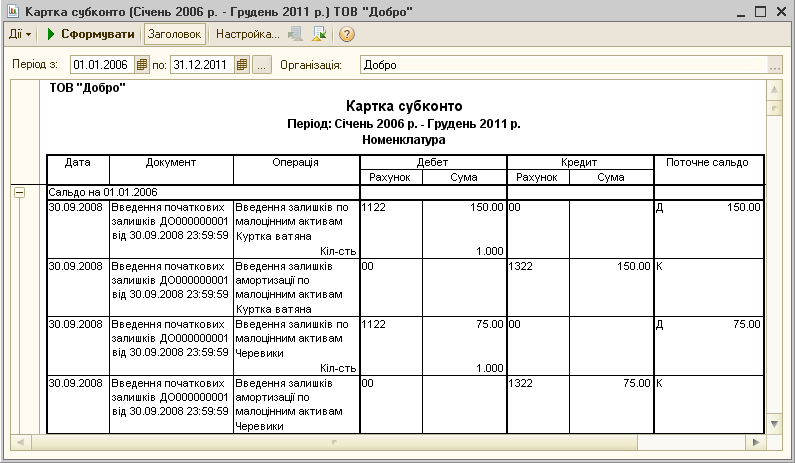Collapse the Сальдо на 01.01.2006 group
Viewport: 795px width, 463px height.
click(x=19, y=192)
